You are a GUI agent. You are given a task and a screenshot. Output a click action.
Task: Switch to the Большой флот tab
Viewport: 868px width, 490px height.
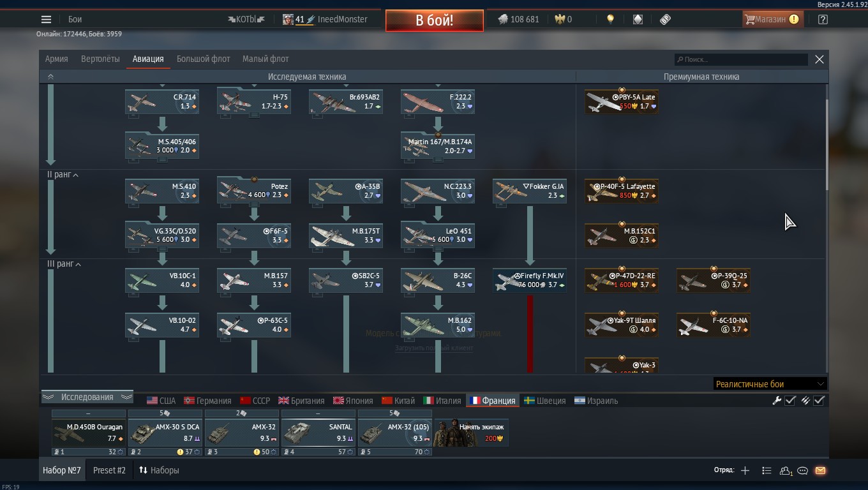(x=203, y=59)
